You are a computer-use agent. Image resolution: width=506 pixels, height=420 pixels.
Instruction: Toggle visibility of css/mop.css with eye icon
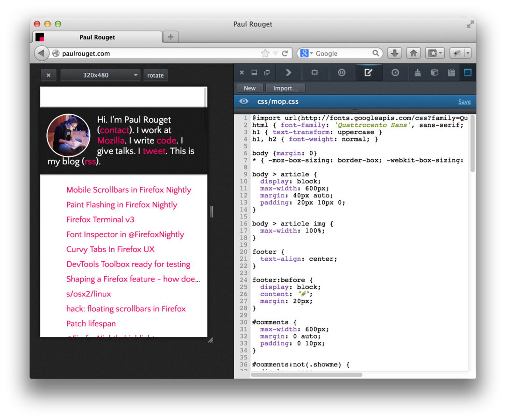click(244, 102)
